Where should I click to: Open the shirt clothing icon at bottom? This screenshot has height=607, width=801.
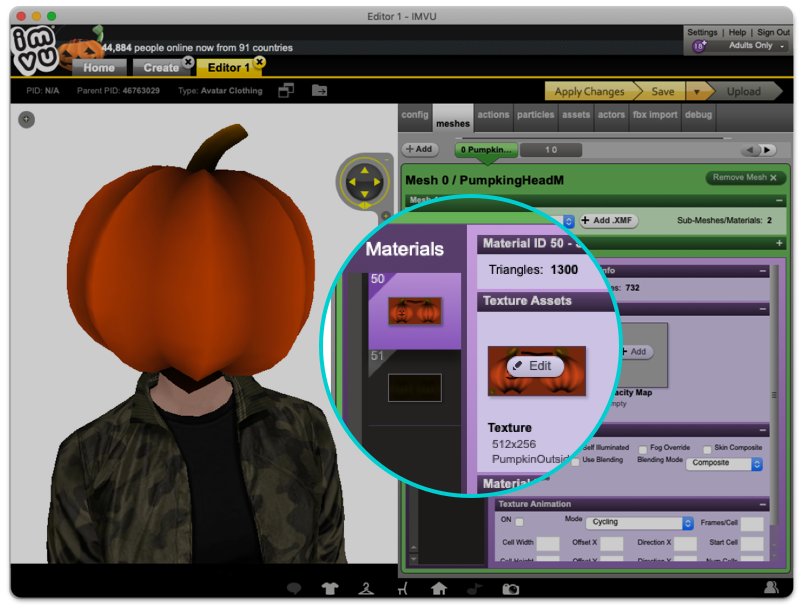point(330,589)
